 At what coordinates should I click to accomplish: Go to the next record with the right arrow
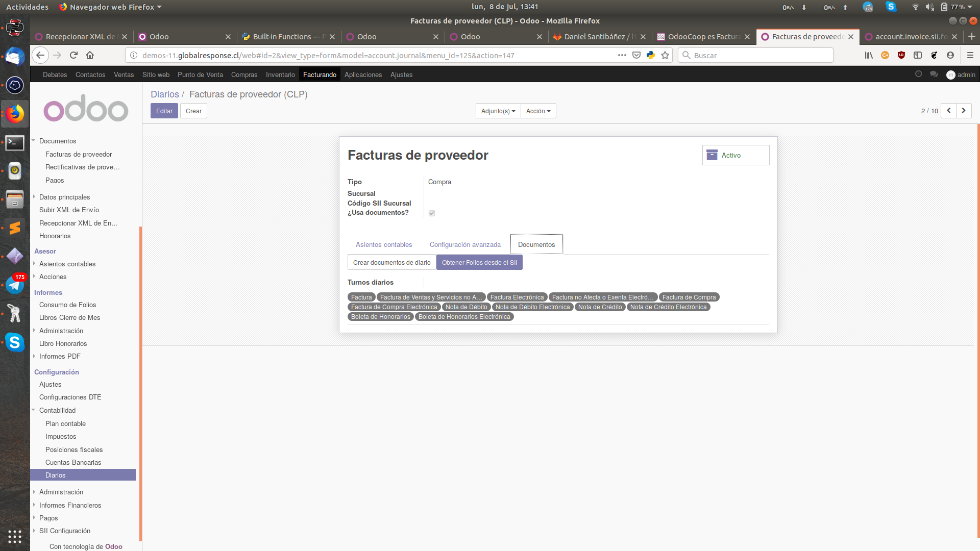(x=963, y=111)
